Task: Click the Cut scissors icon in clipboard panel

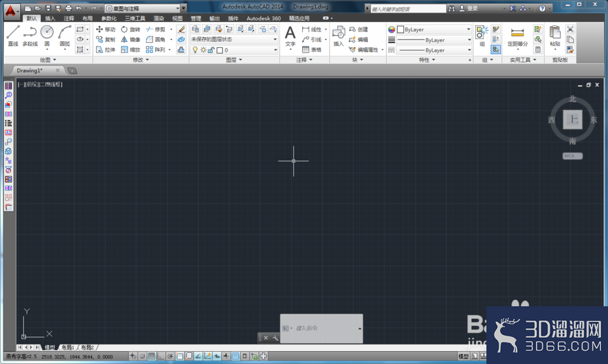Action: 570,29
